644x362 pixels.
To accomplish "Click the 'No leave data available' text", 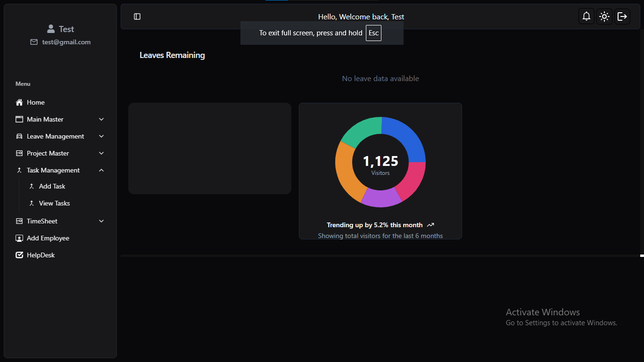I will [380, 79].
